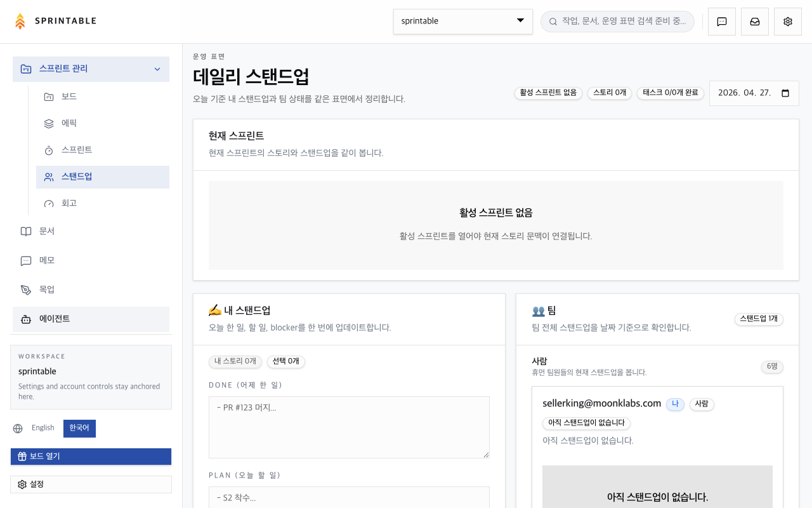Click the 나 tag beside sellerking

(675, 404)
